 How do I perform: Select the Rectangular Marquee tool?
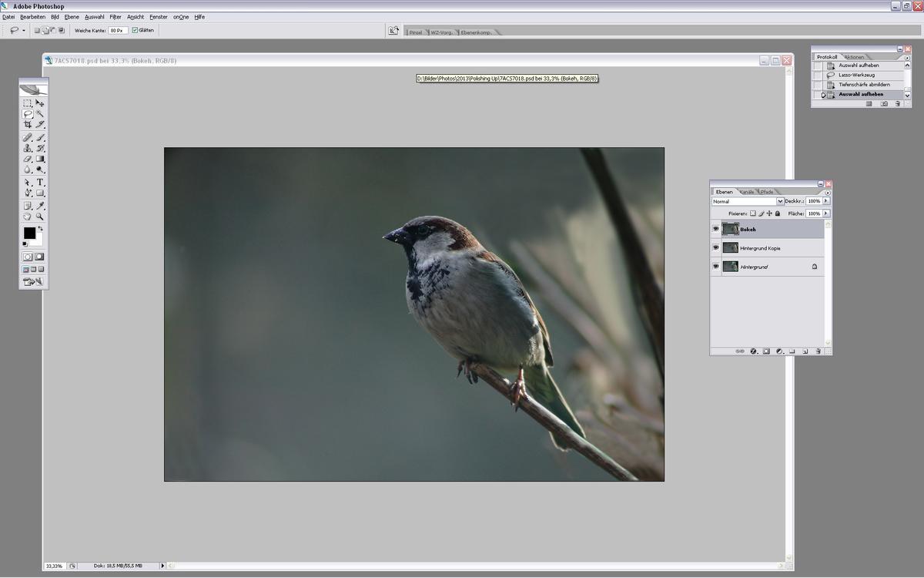[26, 103]
